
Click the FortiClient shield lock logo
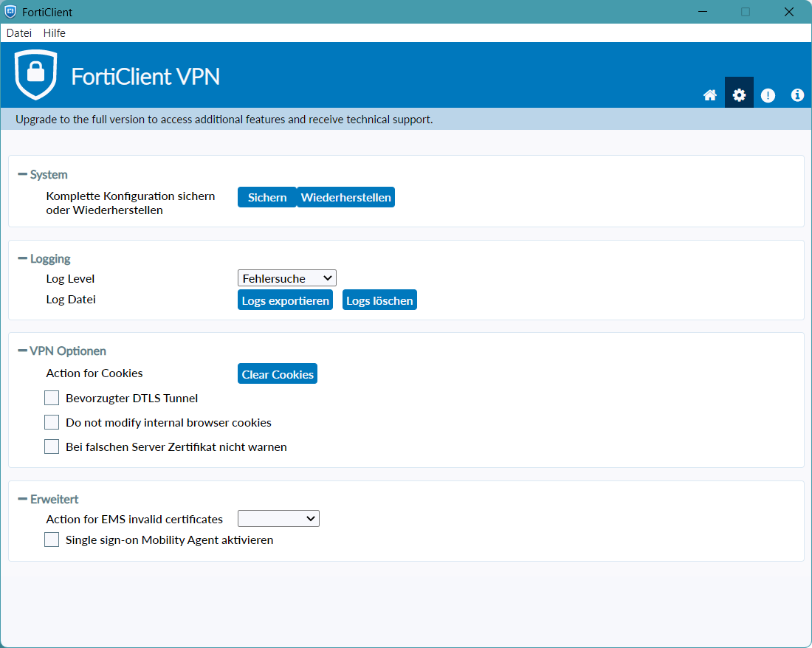click(35, 75)
